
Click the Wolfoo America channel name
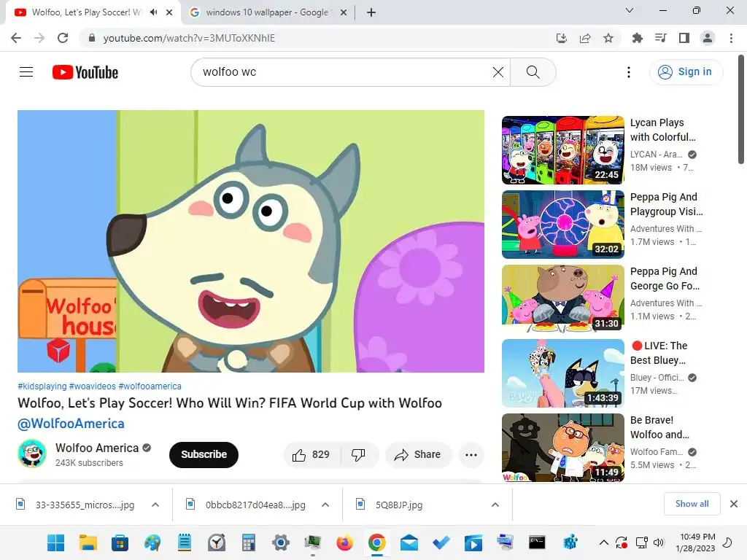pyautogui.click(x=97, y=448)
